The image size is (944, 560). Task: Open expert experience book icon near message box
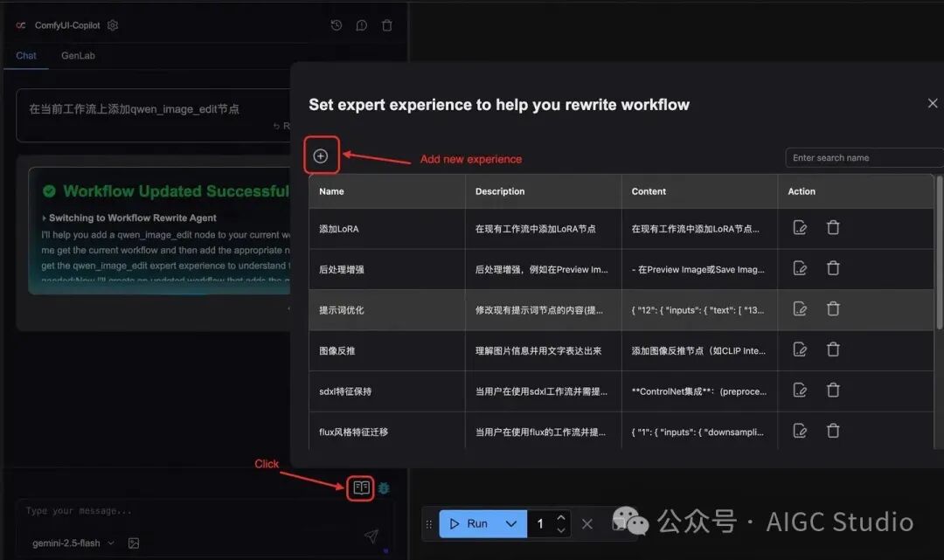(x=360, y=488)
